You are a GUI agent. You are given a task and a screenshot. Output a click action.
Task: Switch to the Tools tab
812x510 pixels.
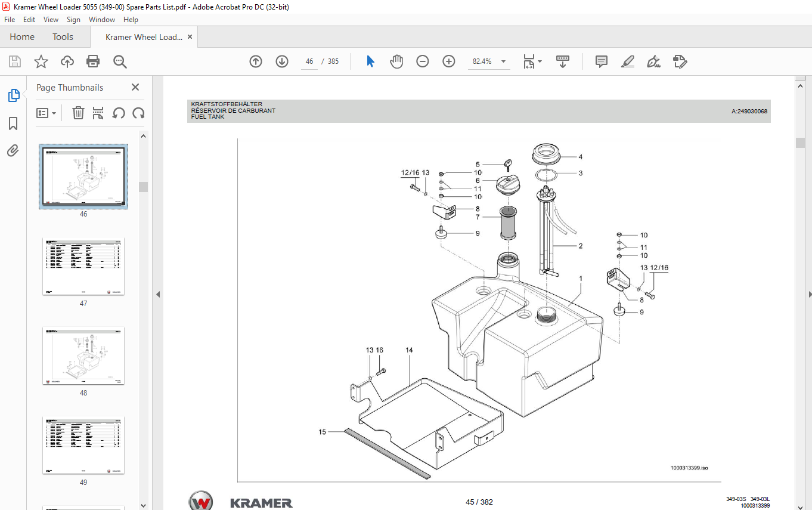click(63, 37)
